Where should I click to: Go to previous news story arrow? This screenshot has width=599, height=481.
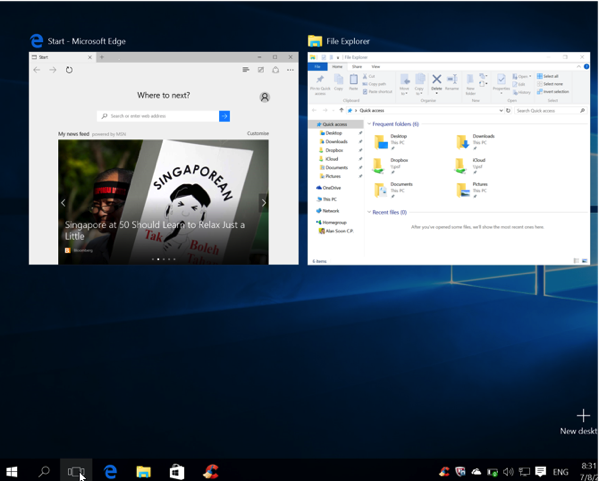coord(63,203)
